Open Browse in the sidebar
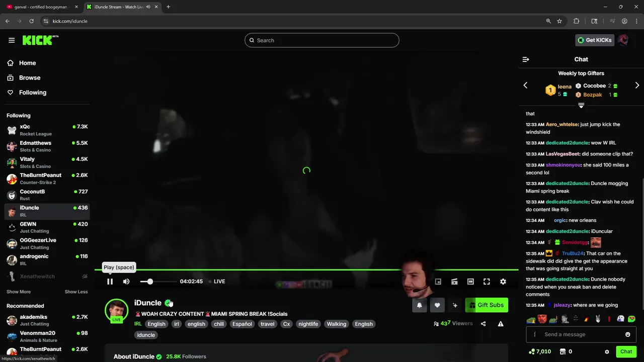The width and height of the screenshot is (644, 362). [29, 78]
